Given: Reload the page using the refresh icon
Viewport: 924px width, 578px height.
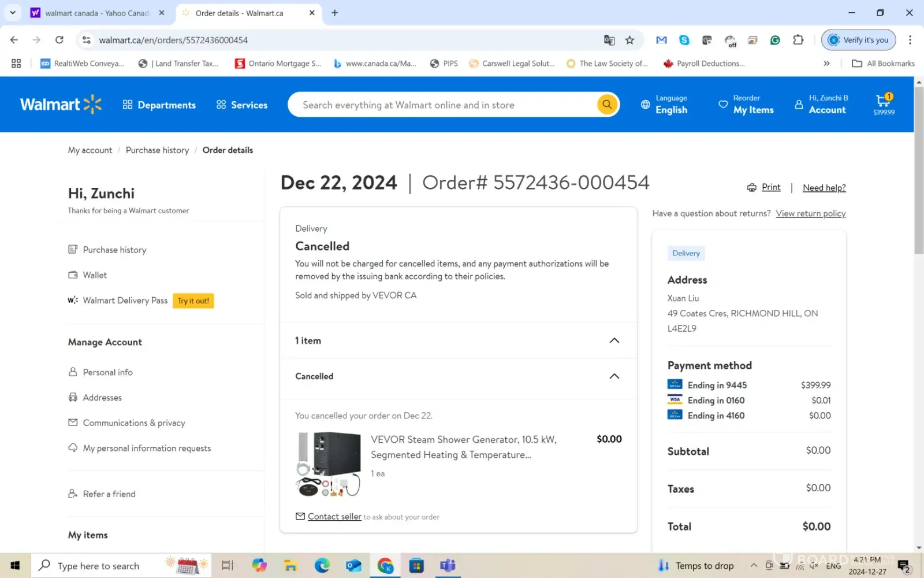Looking at the screenshot, I should [59, 40].
